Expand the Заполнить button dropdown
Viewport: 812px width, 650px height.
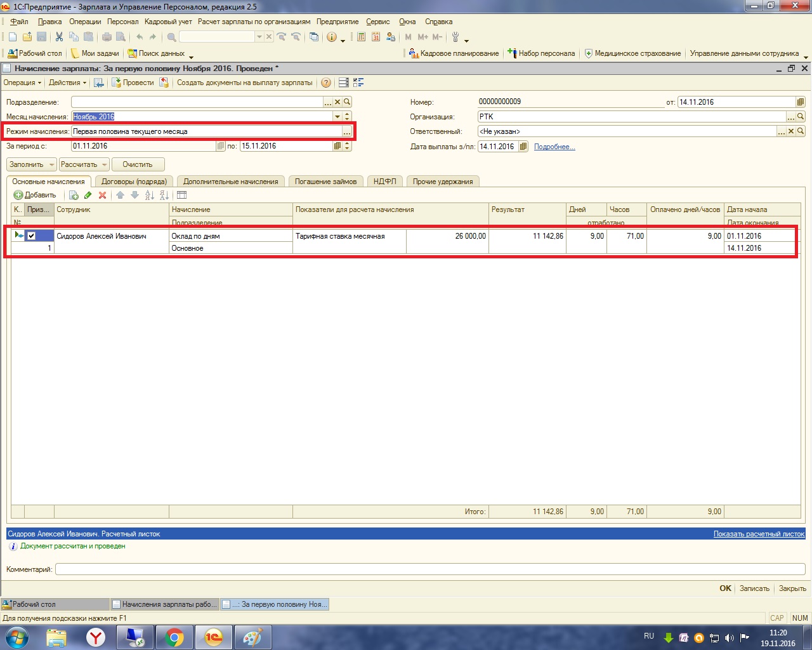click(51, 164)
